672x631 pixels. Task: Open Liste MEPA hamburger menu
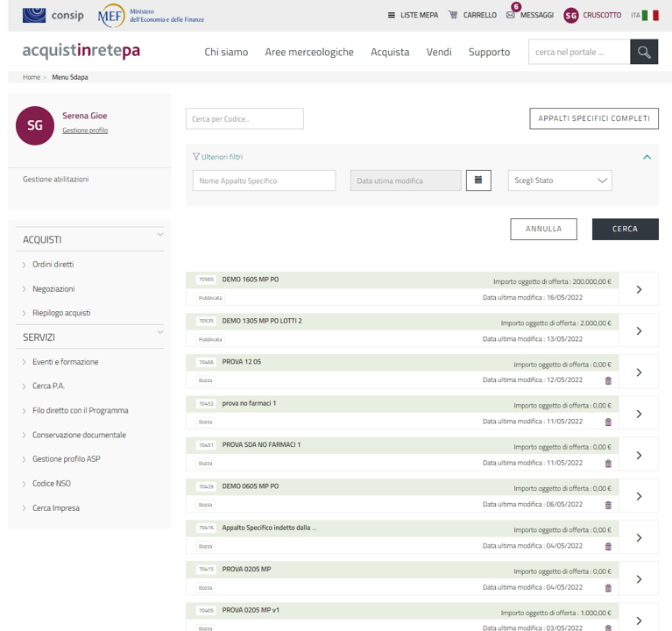(392, 16)
